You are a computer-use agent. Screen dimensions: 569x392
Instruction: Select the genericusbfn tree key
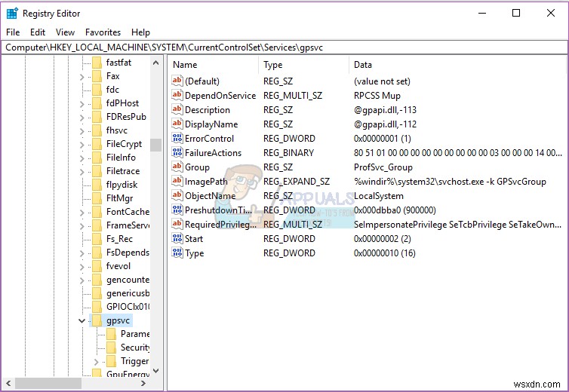pyautogui.click(x=128, y=293)
